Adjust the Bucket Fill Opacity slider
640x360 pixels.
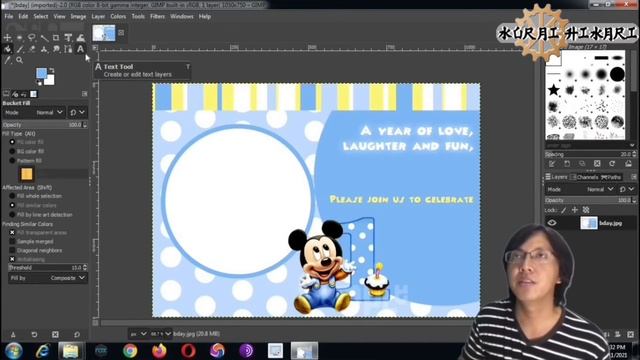coord(44,125)
